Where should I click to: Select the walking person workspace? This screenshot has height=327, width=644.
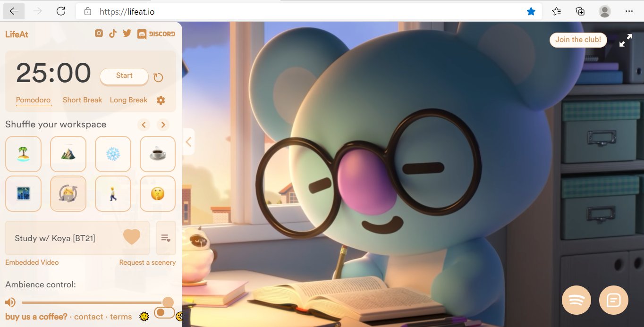coord(113,193)
